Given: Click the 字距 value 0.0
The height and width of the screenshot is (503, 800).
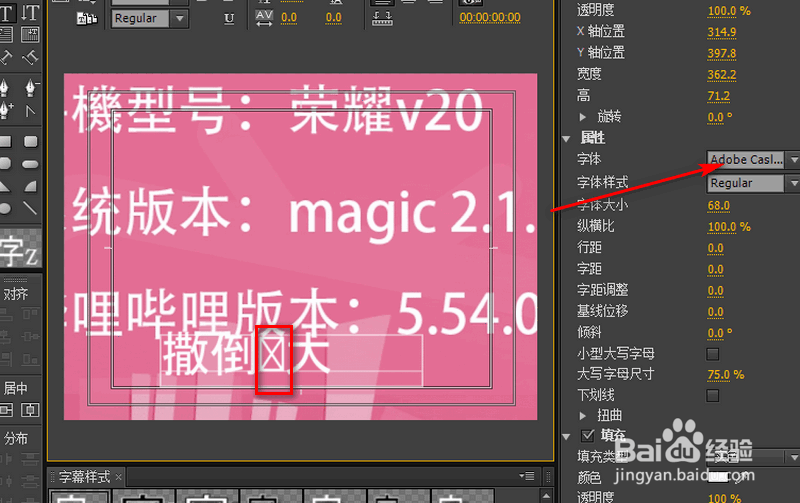Looking at the screenshot, I should pyautogui.click(x=715, y=269).
